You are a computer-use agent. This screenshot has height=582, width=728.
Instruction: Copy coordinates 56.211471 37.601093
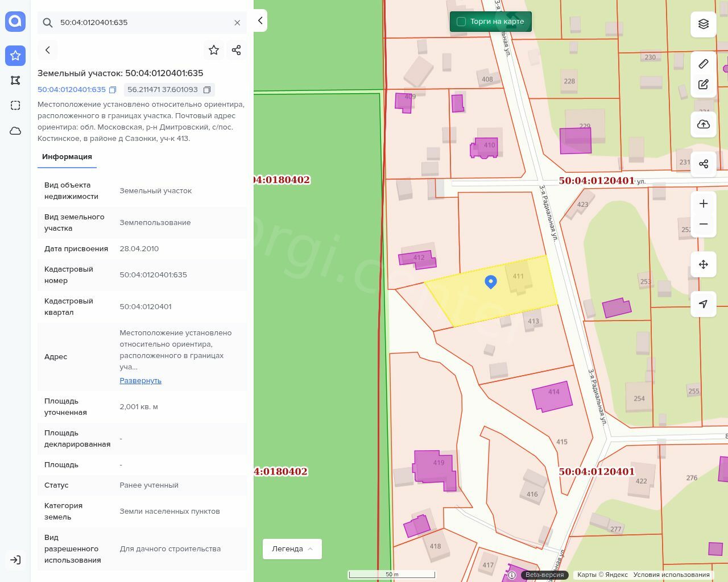207,90
